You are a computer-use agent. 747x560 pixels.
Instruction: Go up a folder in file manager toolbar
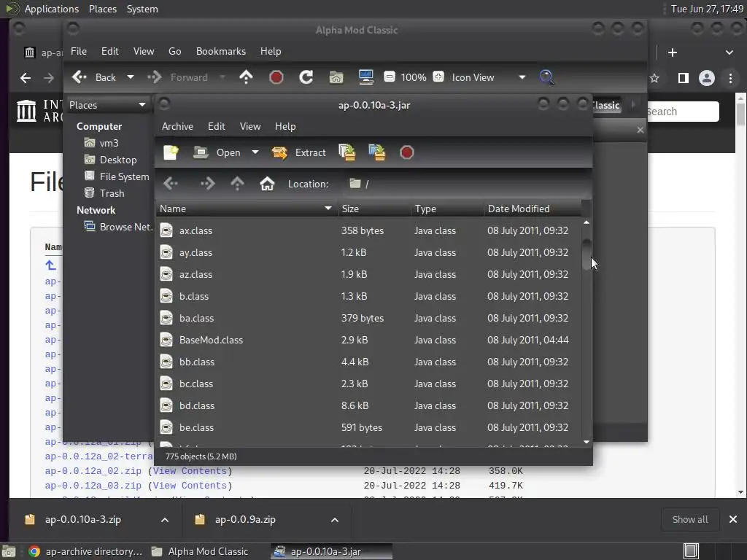[x=246, y=77]
